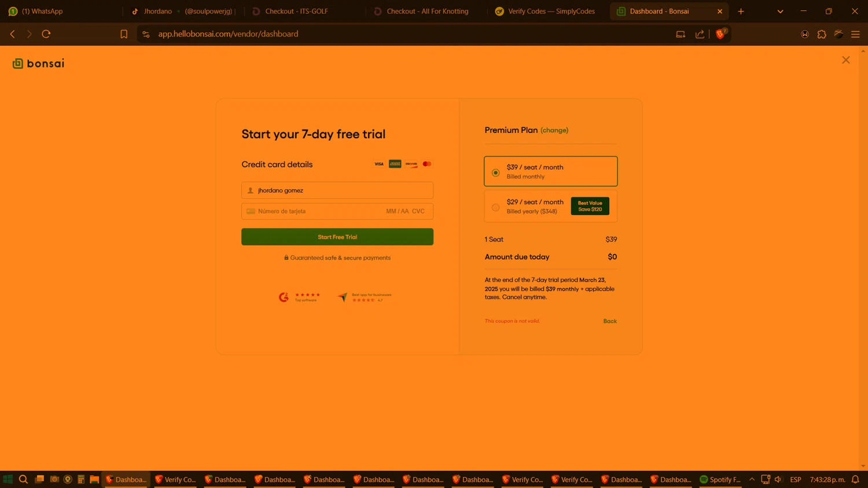The image size is (868, 488).
Task: Click the page scrollbar down arrow
Action: tap(863, 466)
